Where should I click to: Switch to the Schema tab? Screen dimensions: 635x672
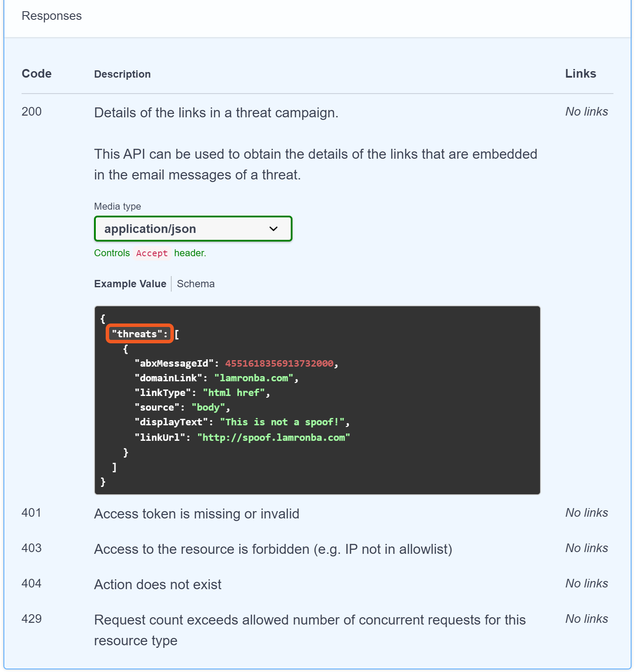(195, 284)
